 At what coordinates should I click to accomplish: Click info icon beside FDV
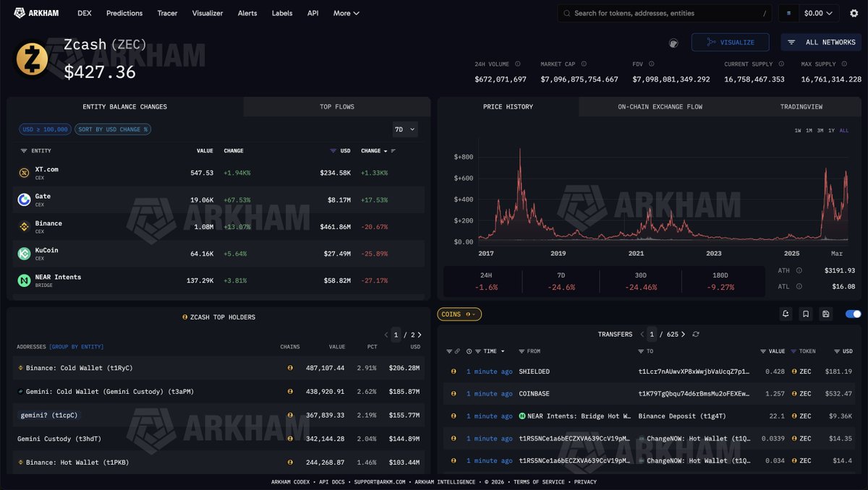pyautogui.click(x=652, y=64)
